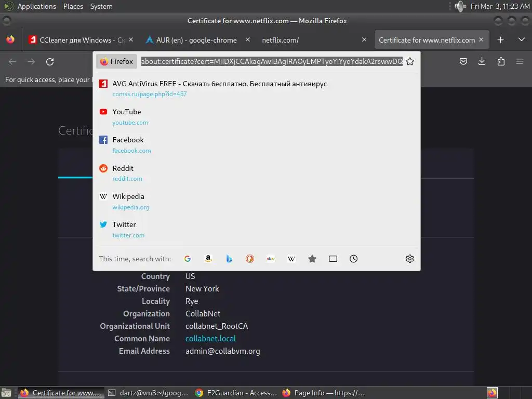Open the Downloads panel
The image size is (532, 399).
click(482, 61)
